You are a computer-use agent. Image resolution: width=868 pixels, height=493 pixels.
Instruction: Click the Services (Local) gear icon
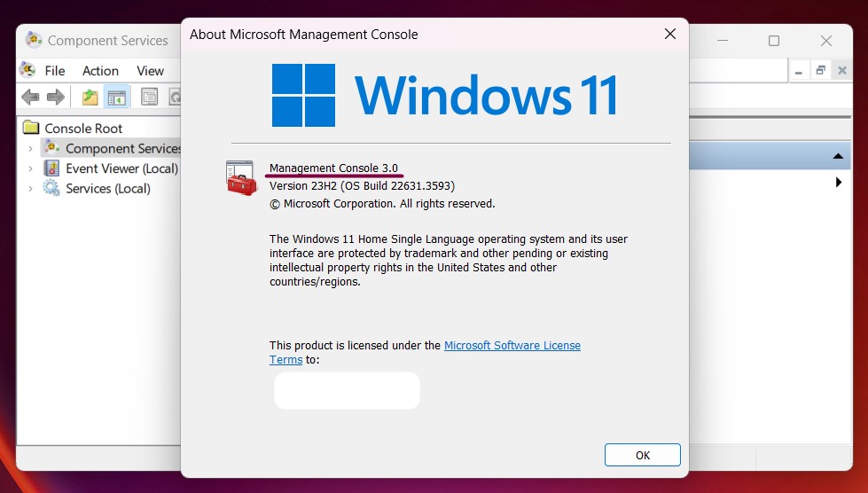(51, 188)
